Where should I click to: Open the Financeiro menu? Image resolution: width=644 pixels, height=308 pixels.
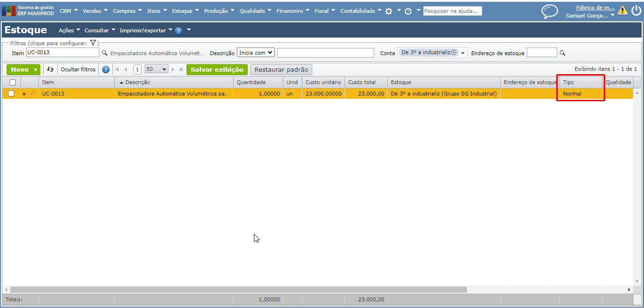[293, 11]
